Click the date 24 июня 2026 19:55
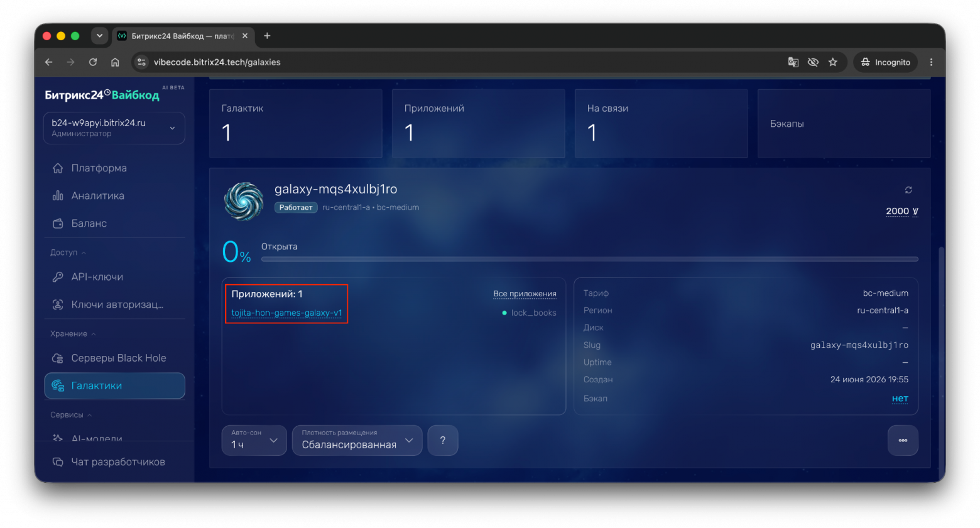 pos(869,380)
